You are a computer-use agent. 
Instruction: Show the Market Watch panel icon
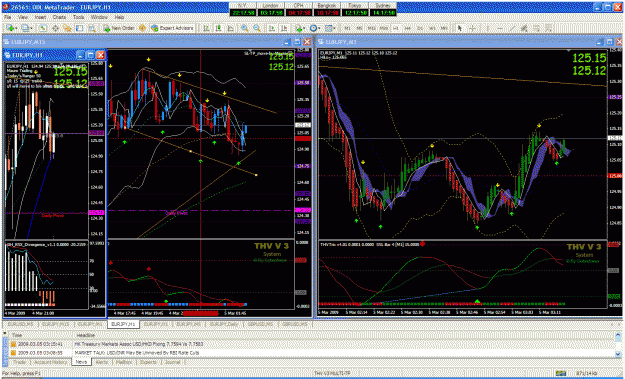[43, 28]
